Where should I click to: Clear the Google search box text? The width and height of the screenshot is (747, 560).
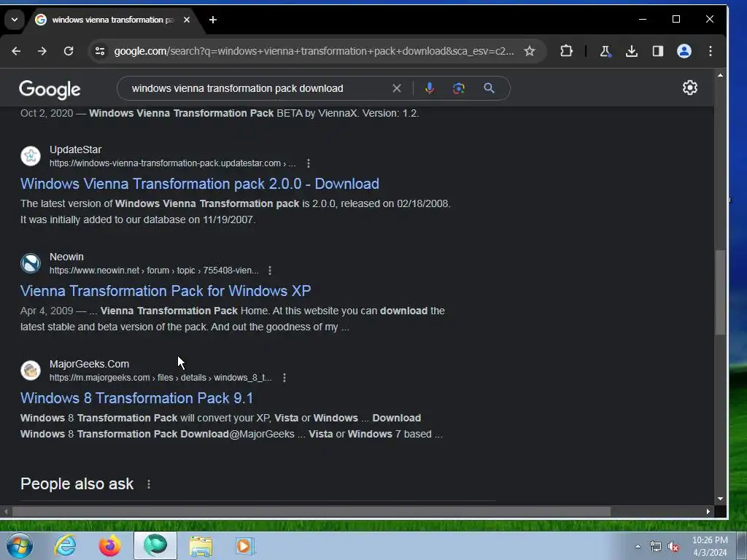[396, 88]
